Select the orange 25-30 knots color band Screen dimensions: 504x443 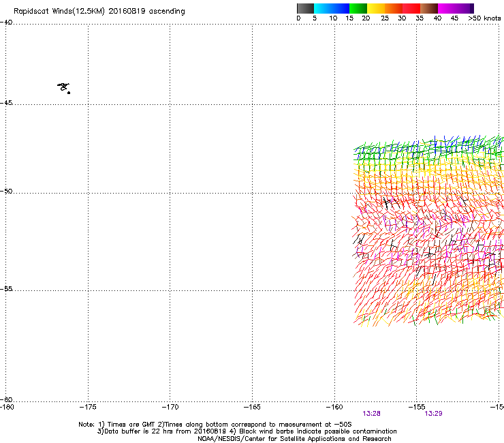point(394,8)
